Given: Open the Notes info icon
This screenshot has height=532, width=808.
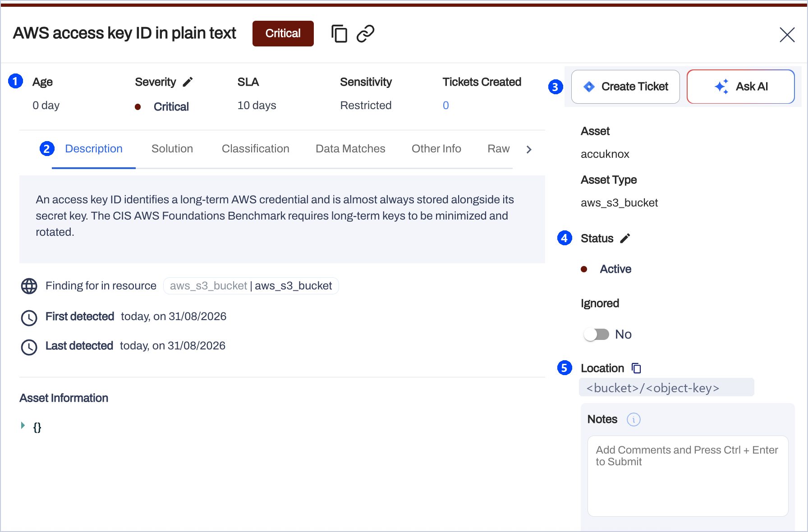Looking at the screenshot, I should coord(634,419).
